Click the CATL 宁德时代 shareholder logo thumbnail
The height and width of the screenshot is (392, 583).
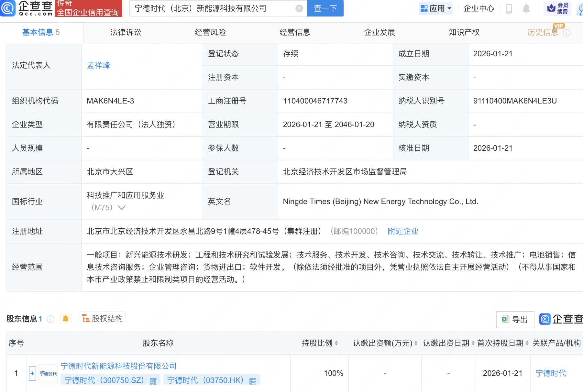(x=48, y=373)
